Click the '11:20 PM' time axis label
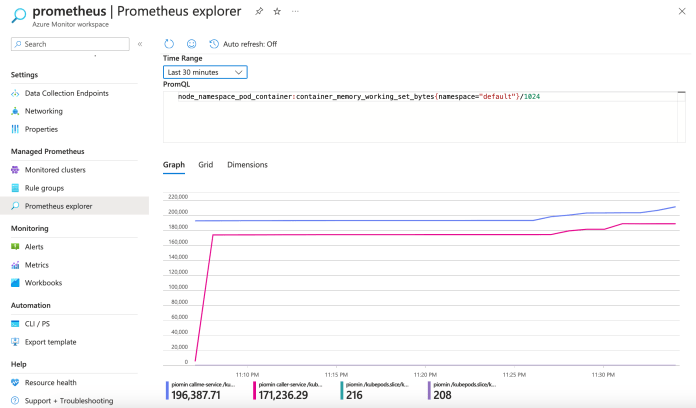696x408 pixels. click(425, 375)
